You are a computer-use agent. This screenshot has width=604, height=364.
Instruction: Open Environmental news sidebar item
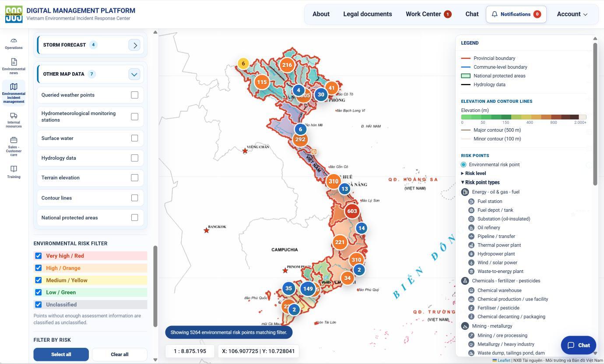tap(14, 66)
